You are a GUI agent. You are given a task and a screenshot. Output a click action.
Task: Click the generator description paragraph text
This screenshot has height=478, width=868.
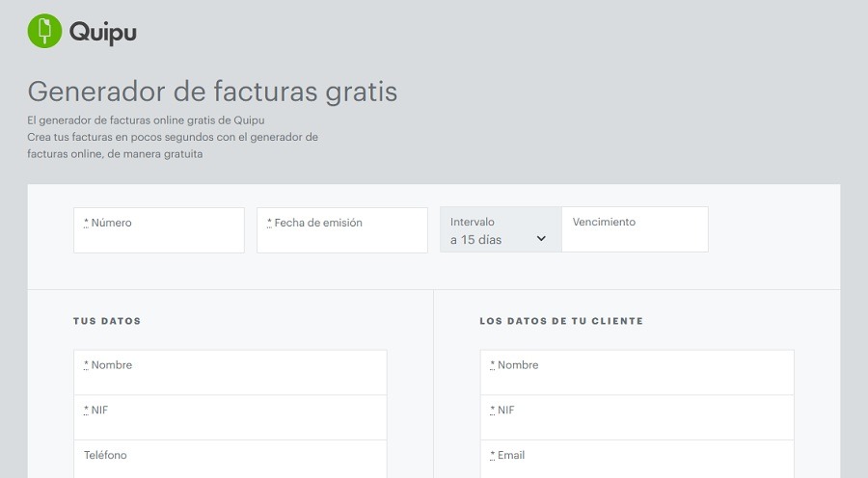pos(172,137)
